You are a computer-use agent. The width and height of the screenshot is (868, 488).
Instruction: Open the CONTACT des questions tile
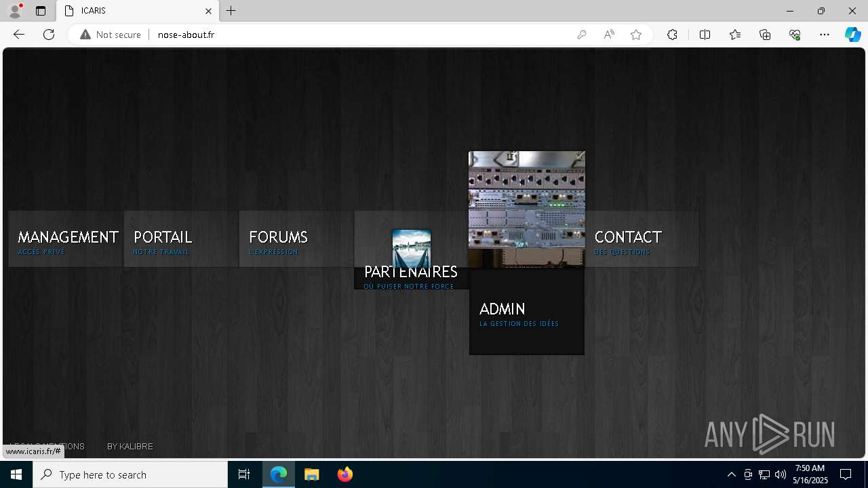click(x=642, y=239)
